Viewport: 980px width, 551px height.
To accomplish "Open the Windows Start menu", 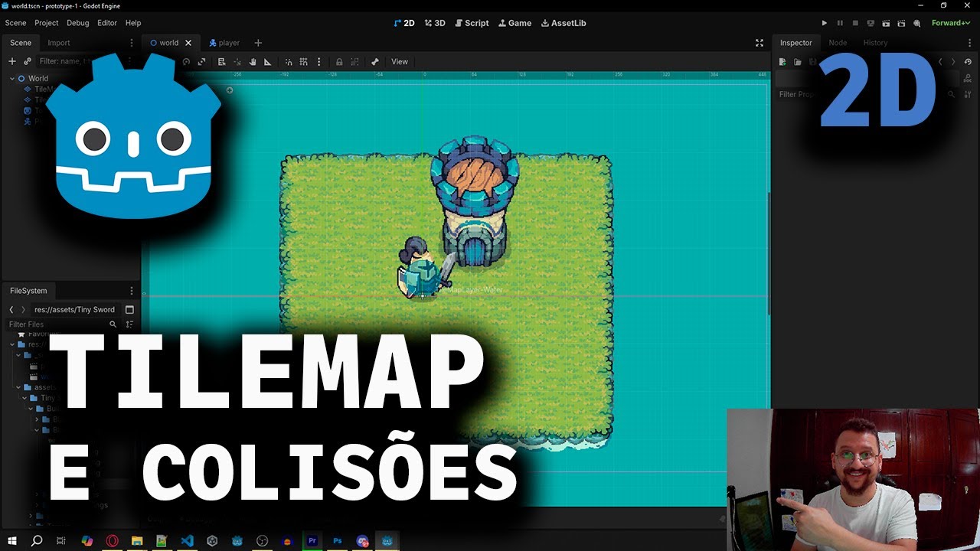I will tap(12, 541).
